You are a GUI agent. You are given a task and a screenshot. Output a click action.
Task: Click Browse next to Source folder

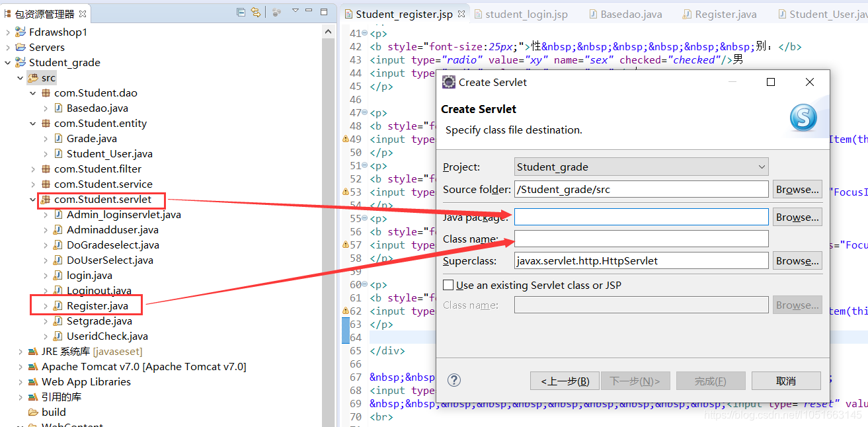click(797, 189)
